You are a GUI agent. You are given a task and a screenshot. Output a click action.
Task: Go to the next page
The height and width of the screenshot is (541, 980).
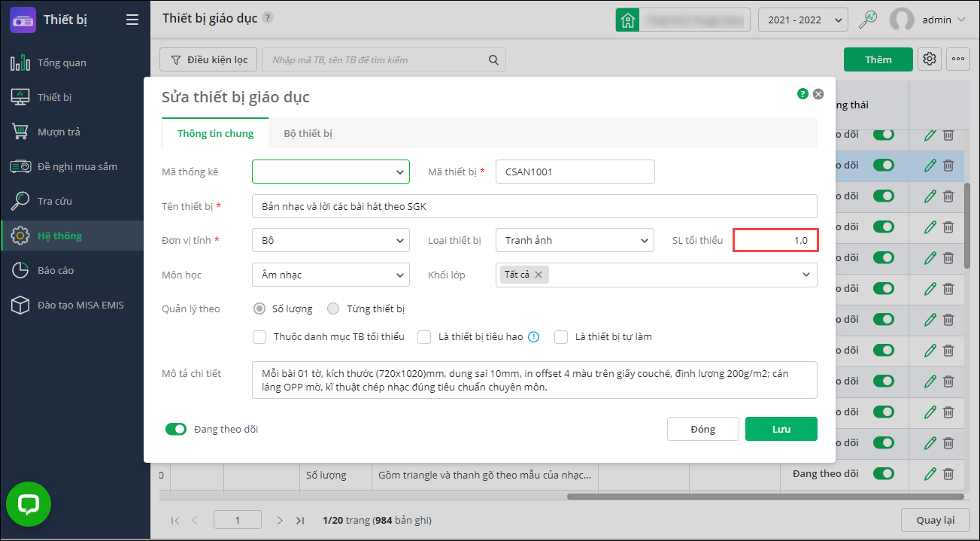pyautogui.click(x=280, y=520)
